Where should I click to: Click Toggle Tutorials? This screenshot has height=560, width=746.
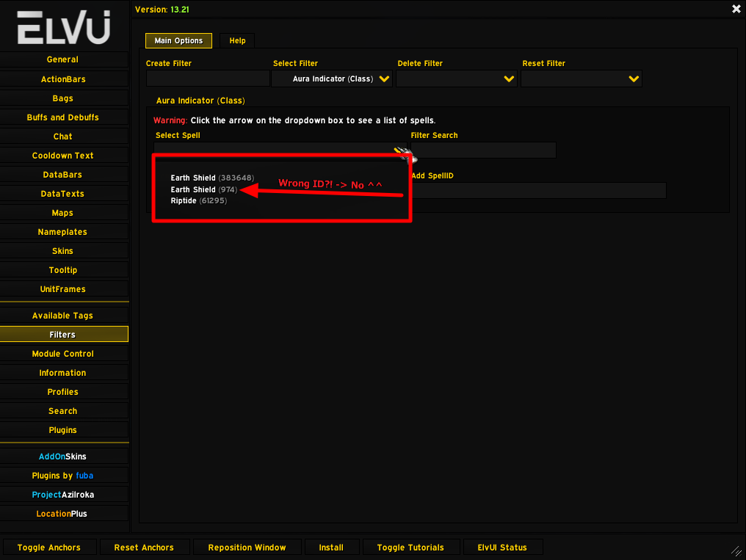pos(411,547)
